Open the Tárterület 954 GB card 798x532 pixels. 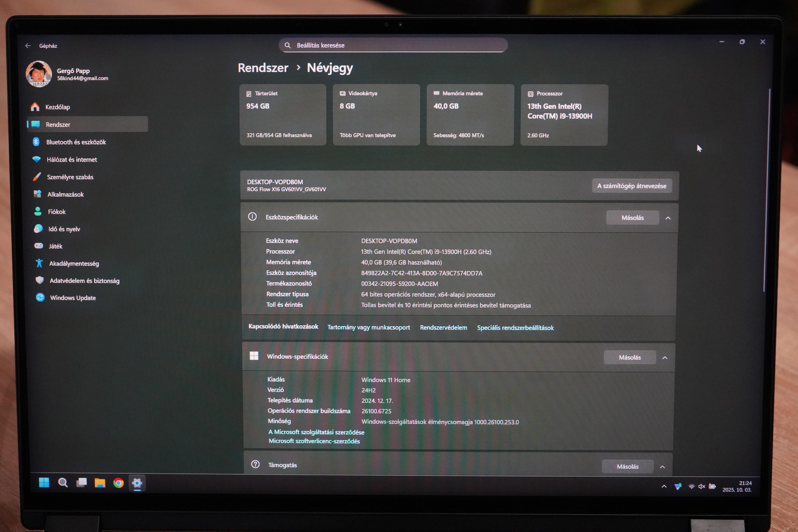283,115
